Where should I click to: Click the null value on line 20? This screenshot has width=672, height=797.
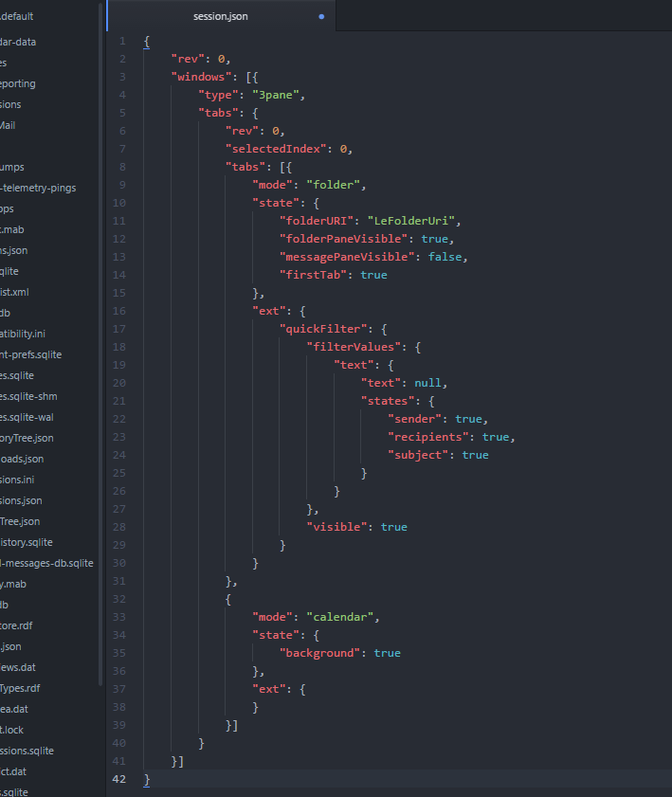(427, 383)
